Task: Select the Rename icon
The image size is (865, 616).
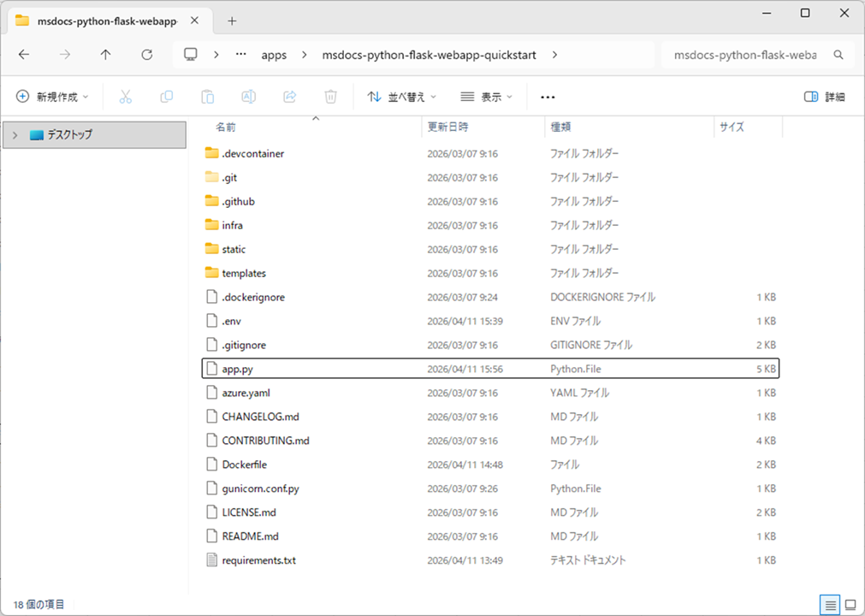Action: pos(248,96)
